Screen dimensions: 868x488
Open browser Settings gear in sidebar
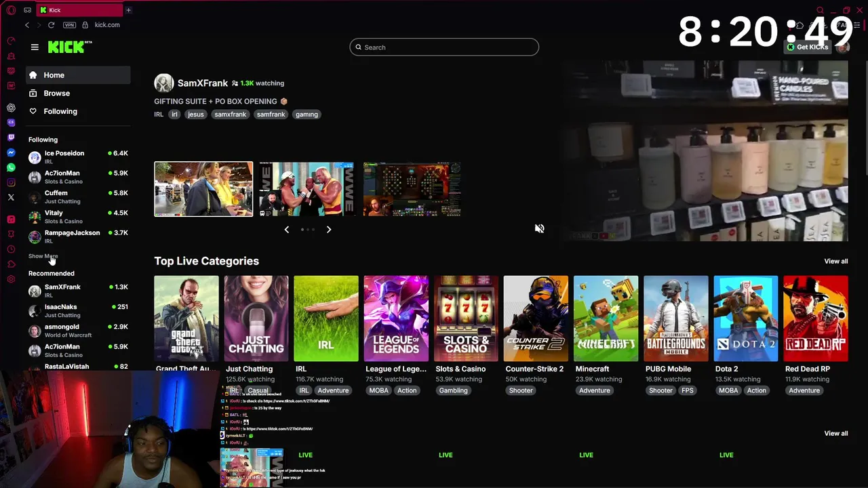point(11,279)
